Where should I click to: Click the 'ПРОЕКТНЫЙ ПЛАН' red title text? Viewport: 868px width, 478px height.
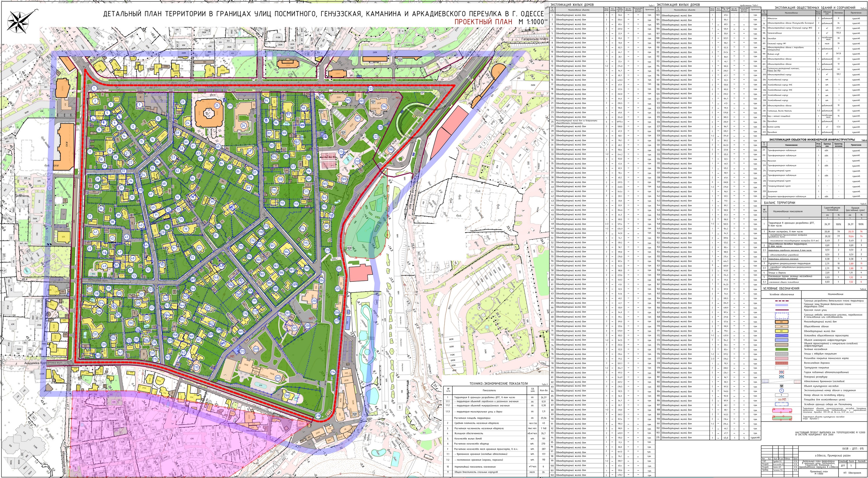coord(483,22)
